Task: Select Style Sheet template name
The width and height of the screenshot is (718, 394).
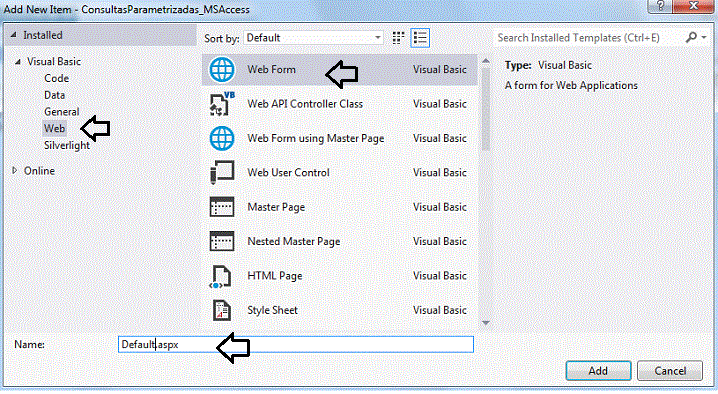Action: click(272, 310)
